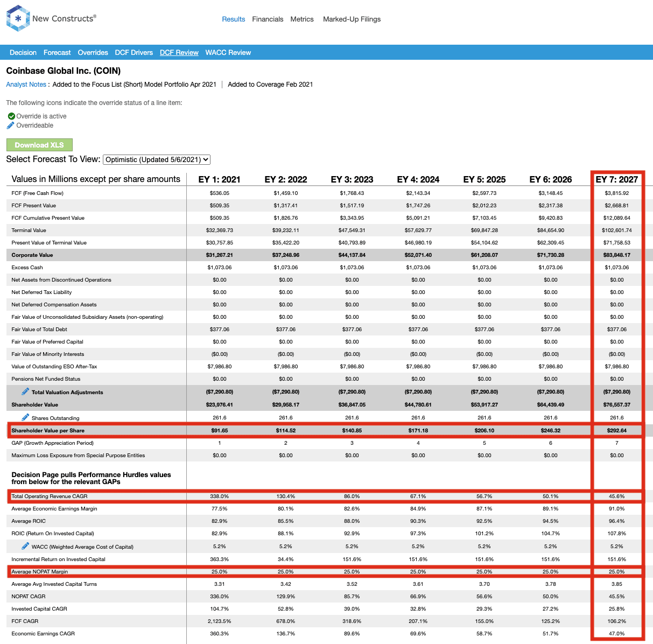Click the Download XLS button
The image size is (653, 644).
pos(39,145)
